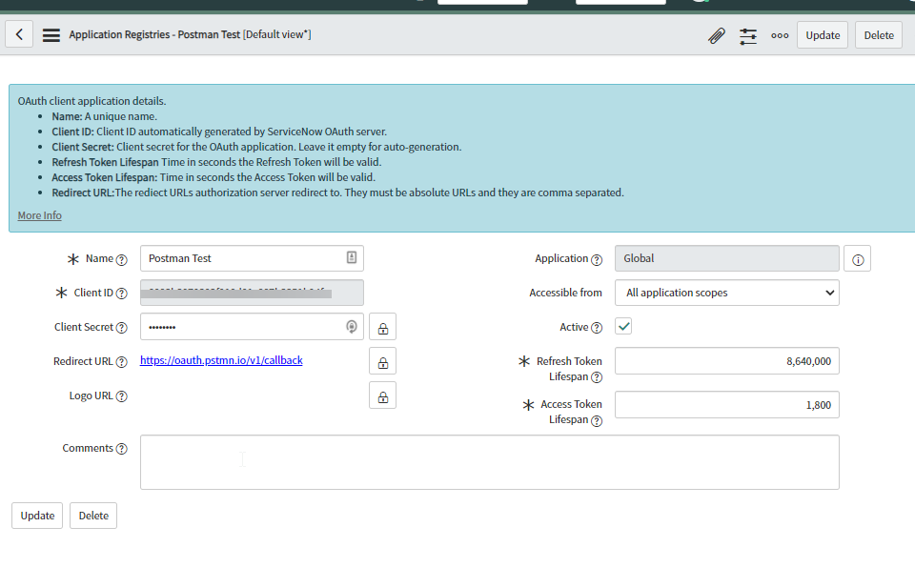Click the Delete button in header
Screen dimensions: 915x588
pyautogui.click(x=878, y=35)
